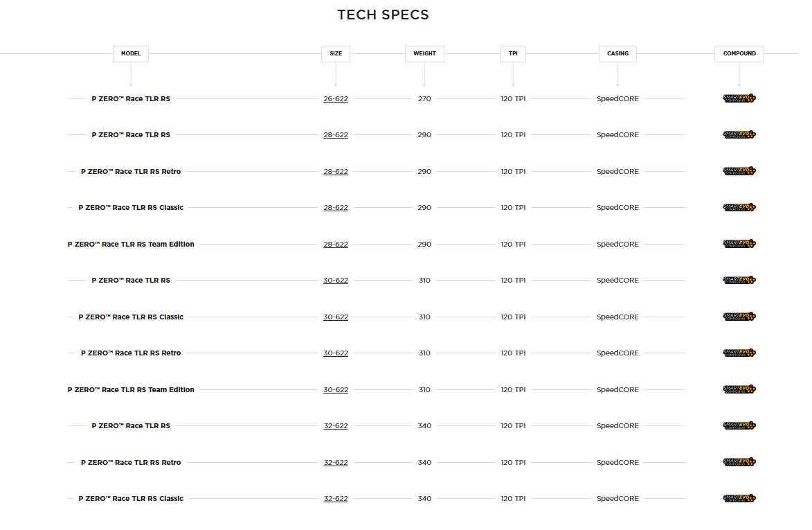Click the COMPOUND column header
Viewport: 812px width, 530px height.
click(739, 53)
